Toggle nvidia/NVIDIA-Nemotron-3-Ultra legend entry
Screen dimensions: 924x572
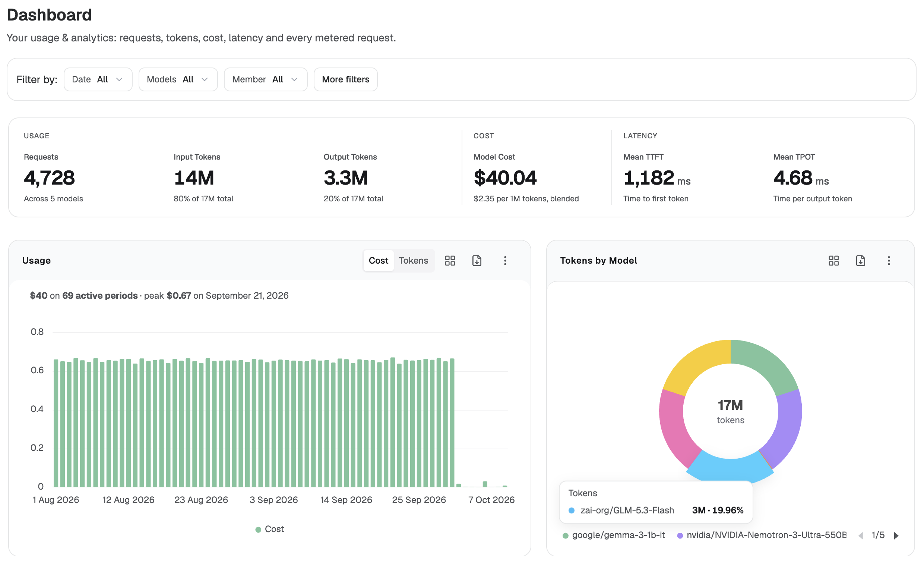[762, 535]
